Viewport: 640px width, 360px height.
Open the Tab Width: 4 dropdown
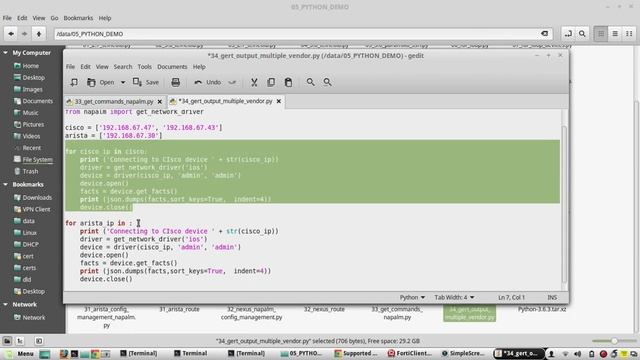454,298
